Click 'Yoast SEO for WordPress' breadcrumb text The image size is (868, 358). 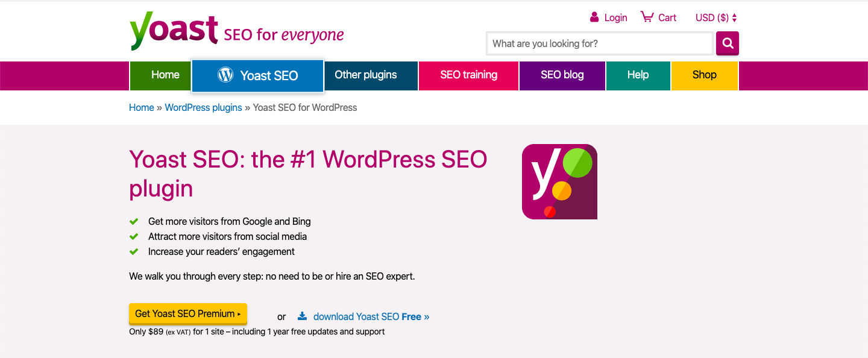pyautogui.click(x=305, y=107)
